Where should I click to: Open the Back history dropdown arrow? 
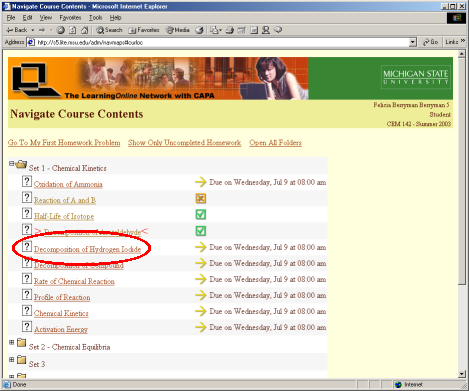pos(33,30)
